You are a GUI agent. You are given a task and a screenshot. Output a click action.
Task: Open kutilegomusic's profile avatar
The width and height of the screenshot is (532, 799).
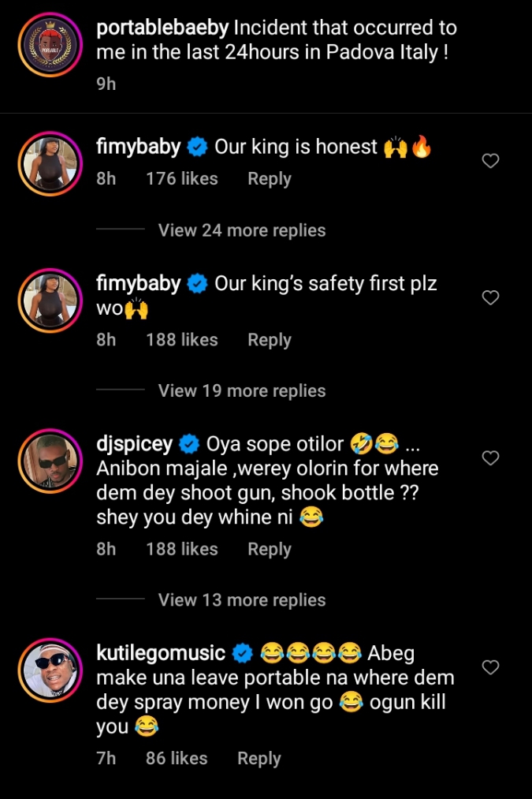(50, 670)
